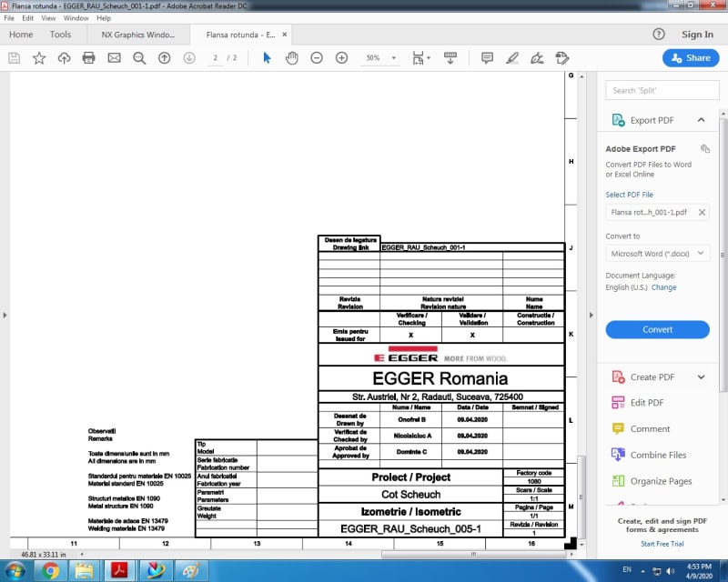
Task: Click the Change document language link
Action: pos(664,287)
